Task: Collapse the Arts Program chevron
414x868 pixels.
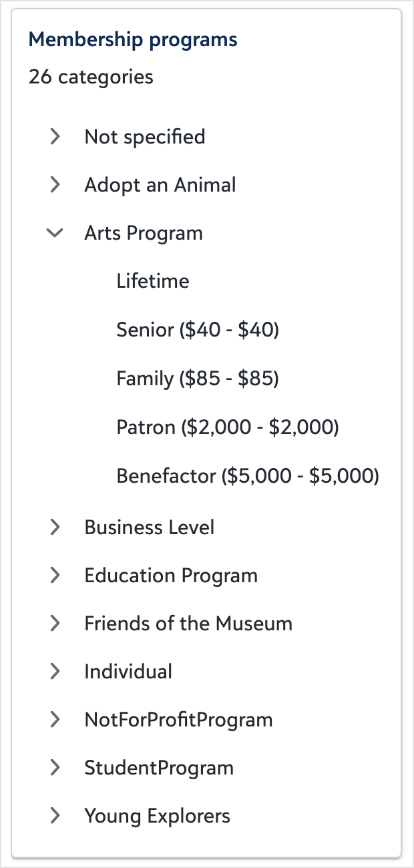Action: coord(55,233)
